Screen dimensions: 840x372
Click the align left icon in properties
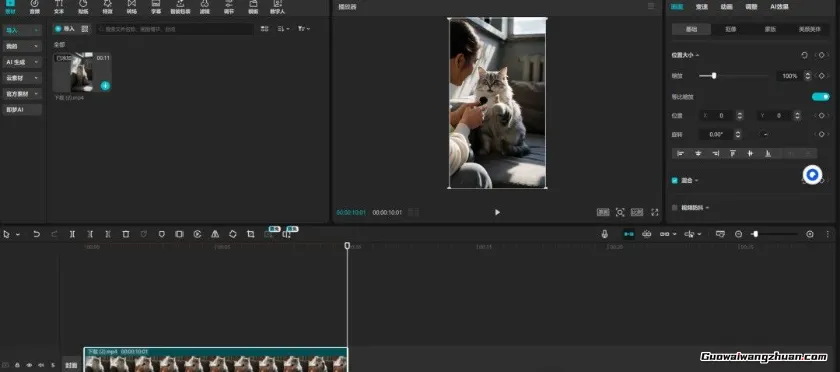(681, 153)
